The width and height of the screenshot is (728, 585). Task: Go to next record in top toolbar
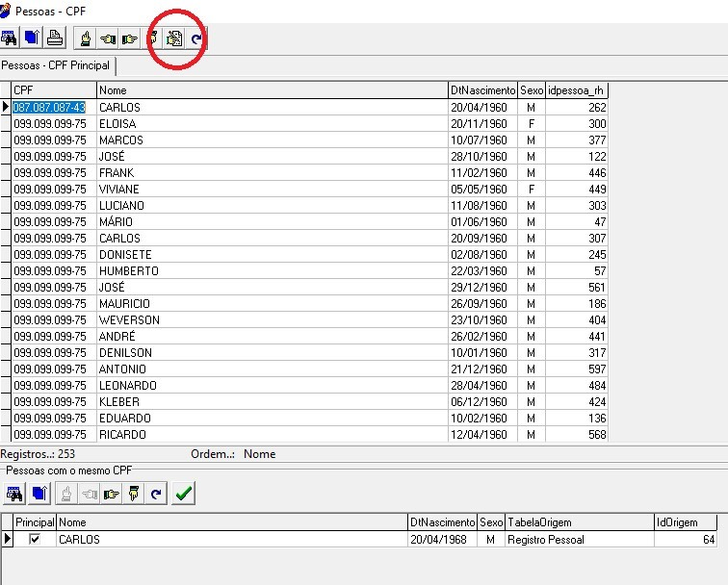click(x=129, y=39)
